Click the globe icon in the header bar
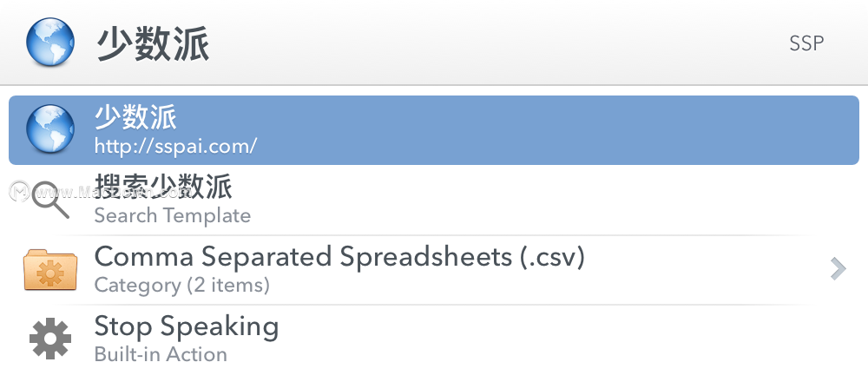 coord(49,42)
